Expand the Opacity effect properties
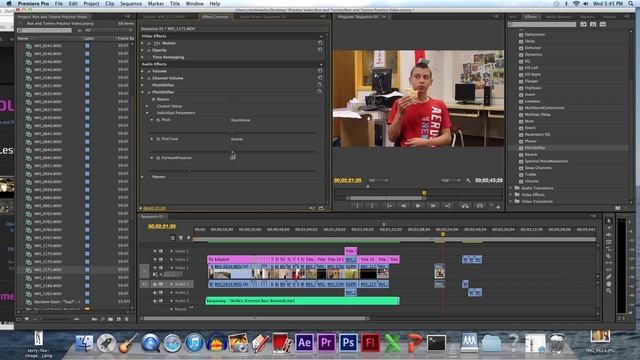640x360 pixels. (143, 50)
